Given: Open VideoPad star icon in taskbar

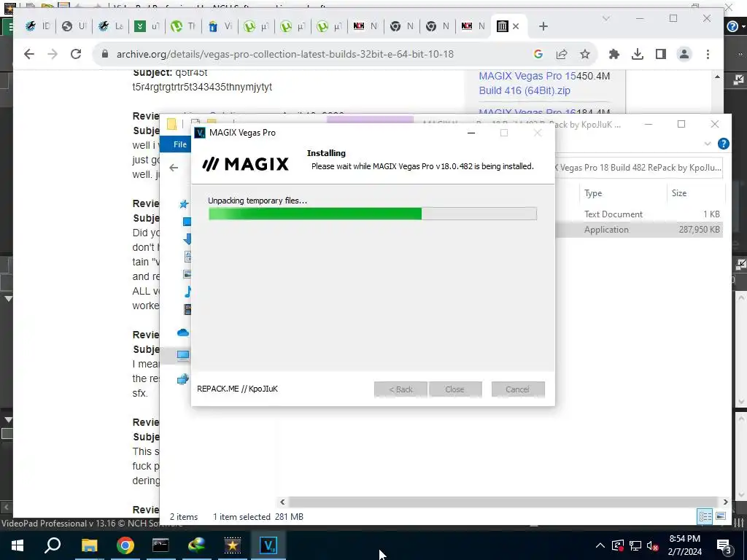Looking at the screenshot, I should click(x=233, y=545).
